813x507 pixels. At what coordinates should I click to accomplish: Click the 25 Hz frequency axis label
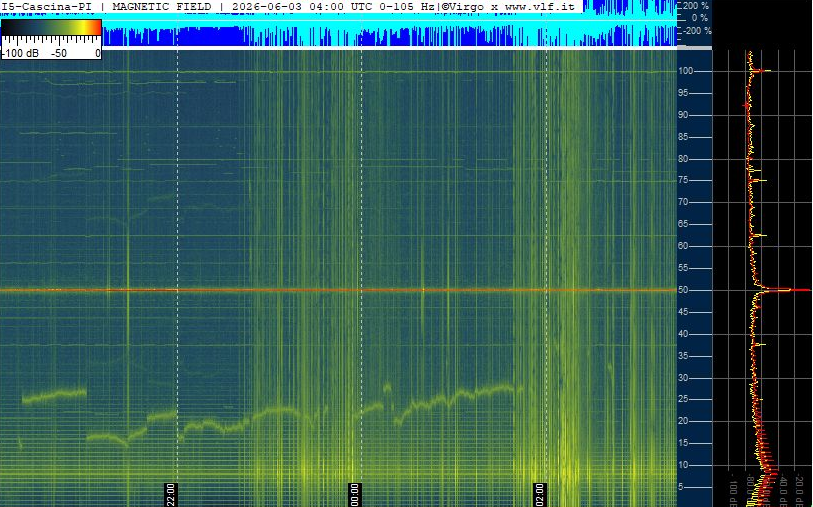pos(683,399)
